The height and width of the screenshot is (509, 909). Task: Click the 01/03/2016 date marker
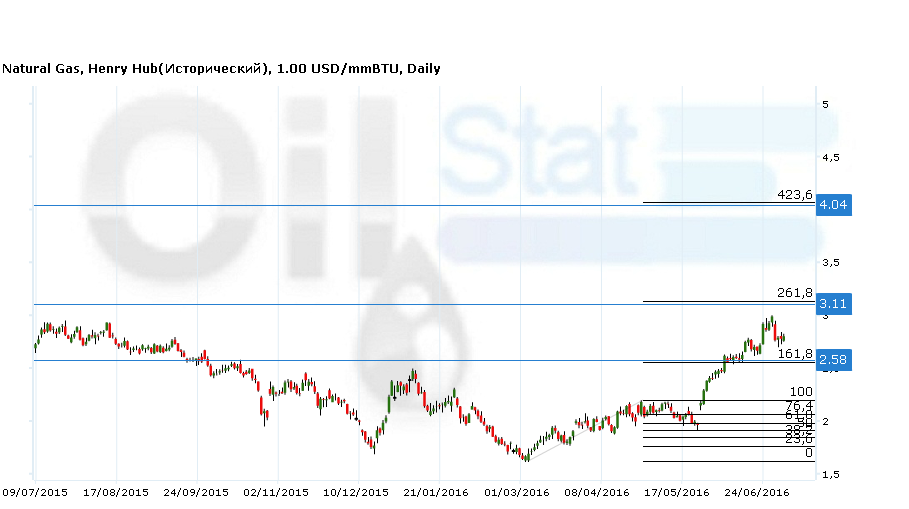click(517, 492)
